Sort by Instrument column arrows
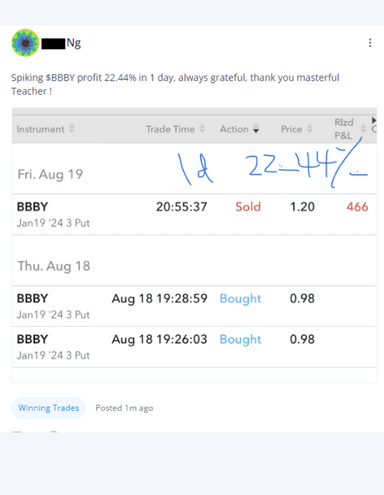 72,129
